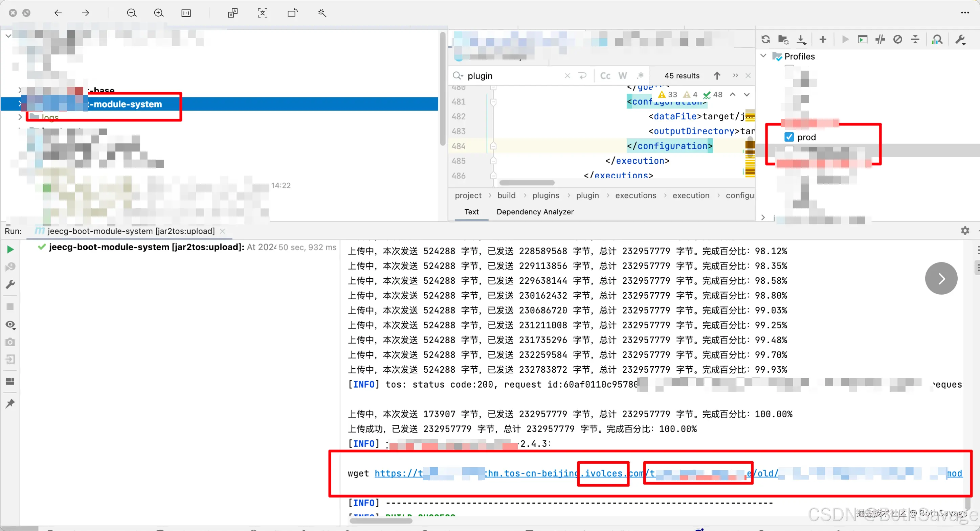Expand the logs folder in project tree
This screenshot has height=531, width=980.
point(20,117)
